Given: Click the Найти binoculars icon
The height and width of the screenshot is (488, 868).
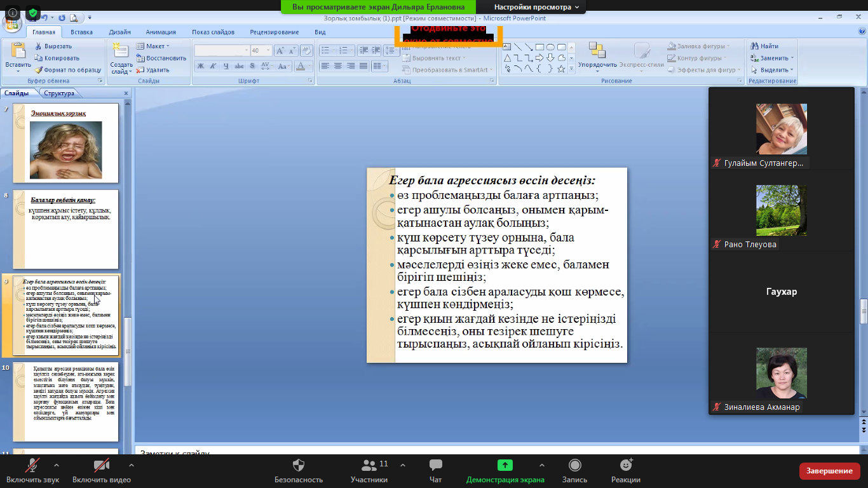Looking at the screenshot, I should 755,46.
